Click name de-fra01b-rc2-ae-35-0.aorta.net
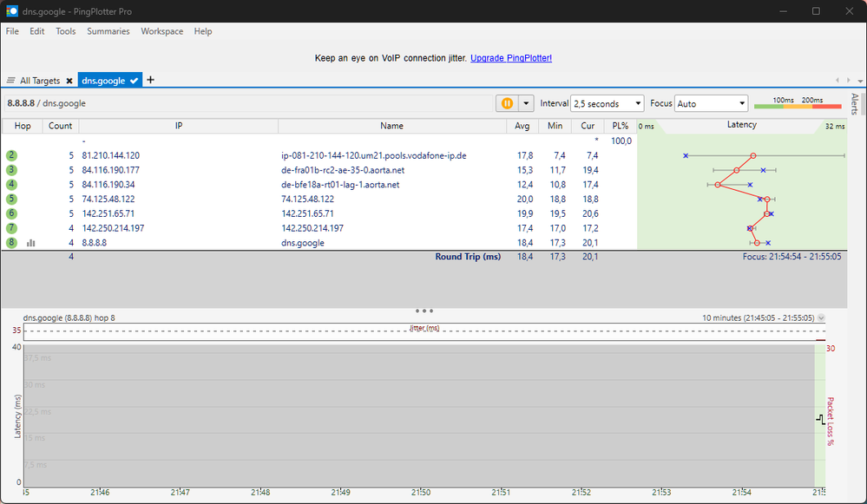 pyautogui.click(x=343, y=170)
